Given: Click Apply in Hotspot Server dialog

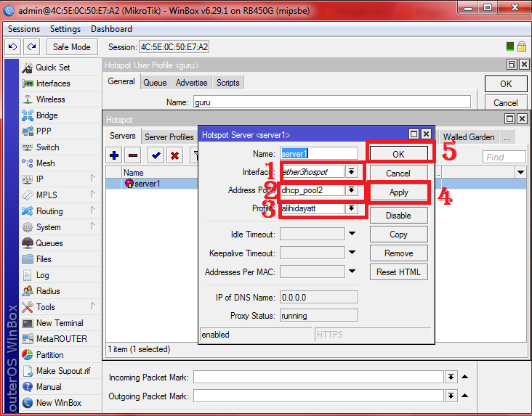Looking at the screenshot, I should (x=399, y=192).
